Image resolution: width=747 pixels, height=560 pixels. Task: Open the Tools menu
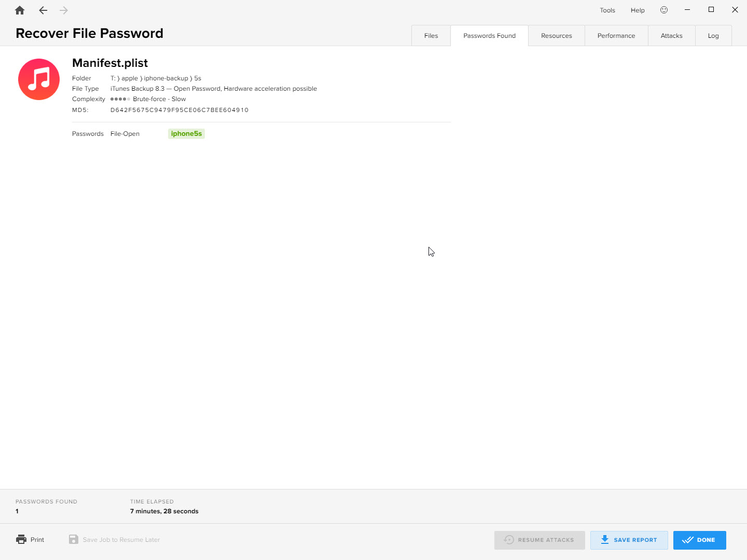(x=607, y=10)
